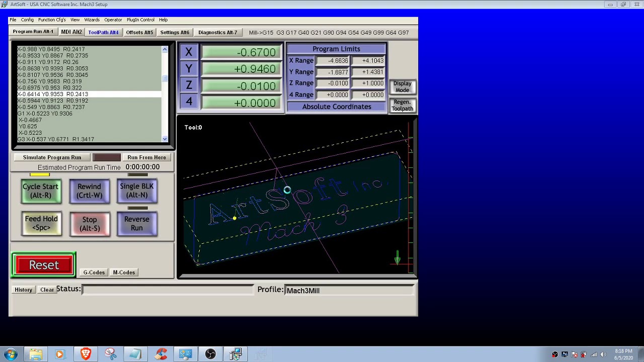Switch to the ToolPath Alt4 tab
644x362 pixels.
coord(103,32)
